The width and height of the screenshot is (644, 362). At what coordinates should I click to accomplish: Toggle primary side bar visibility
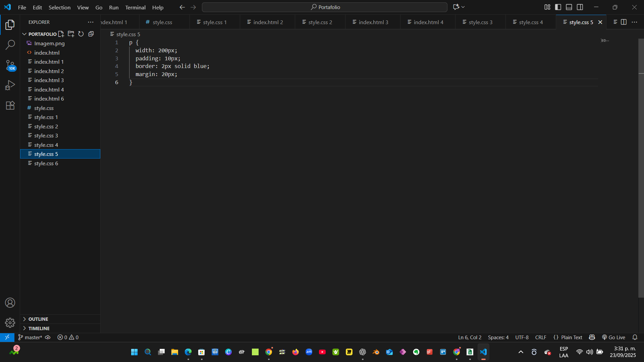point(558,7)
